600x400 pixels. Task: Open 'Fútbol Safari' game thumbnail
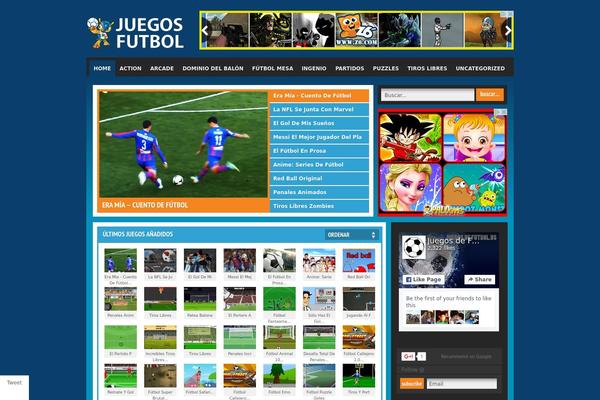[x=200, y=376]
